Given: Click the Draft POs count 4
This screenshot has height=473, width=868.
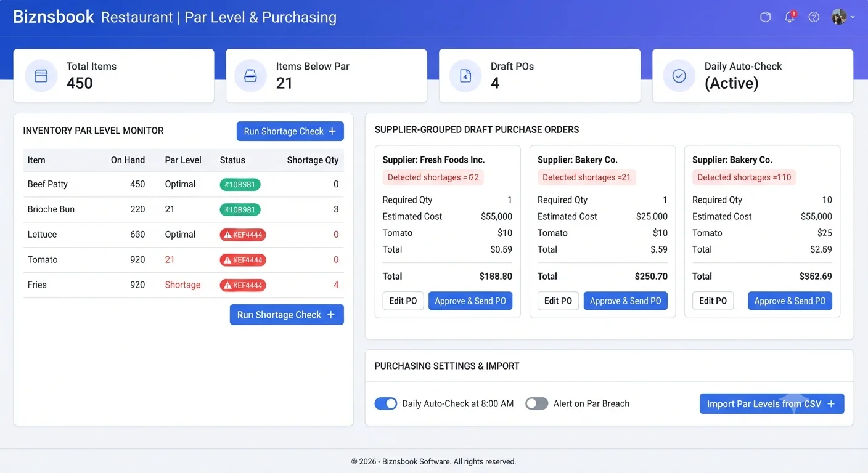Looking at the screenshot, I should (495, 83).
